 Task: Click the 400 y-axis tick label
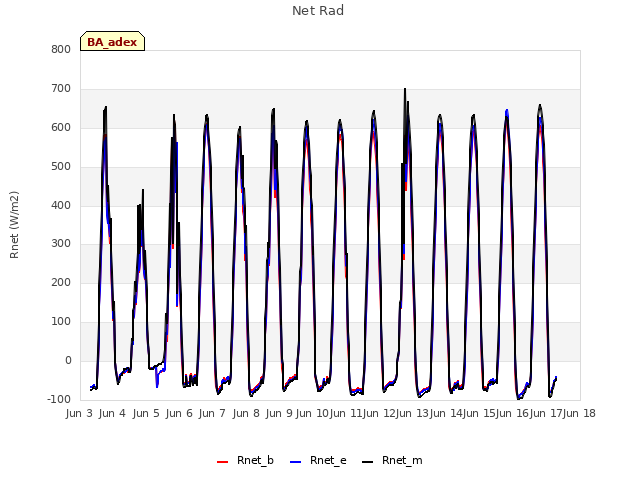pyautogui.click(x=61, y=205)
